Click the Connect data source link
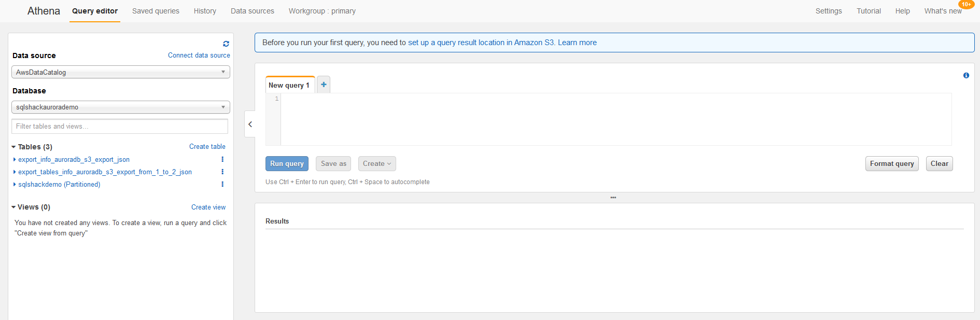 (199, 55)
